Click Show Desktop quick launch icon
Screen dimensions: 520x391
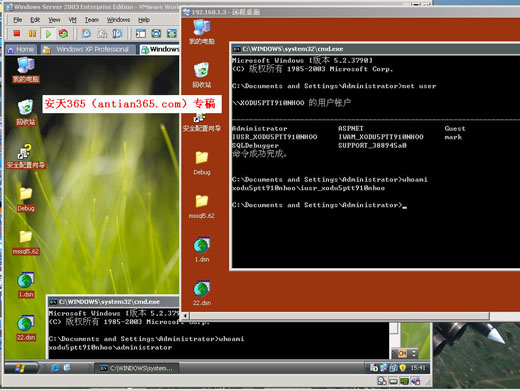coord(67,368)
